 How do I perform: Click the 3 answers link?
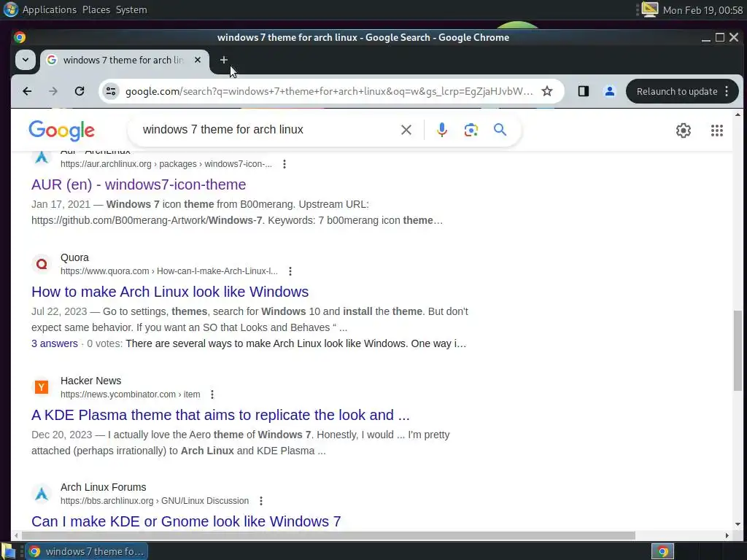[x=54, y=343]
